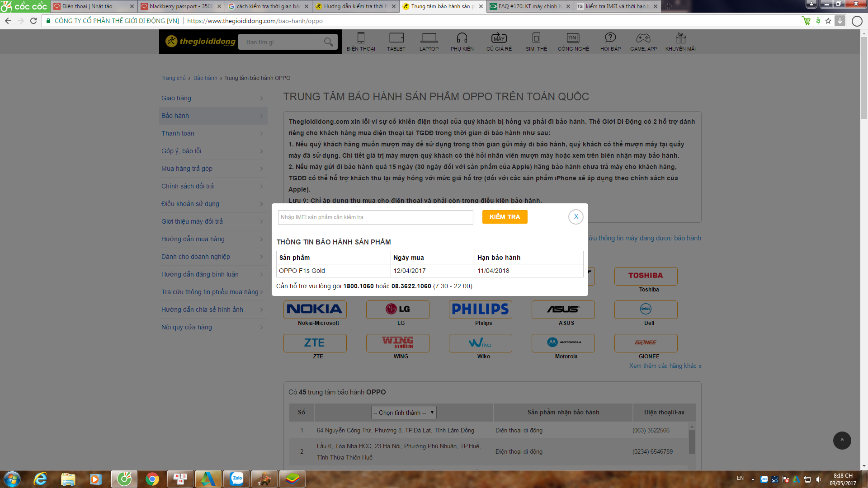Open the GAME, APP controller icon
The height and width of the screenshot is (488, 868).
coord(643,42)
